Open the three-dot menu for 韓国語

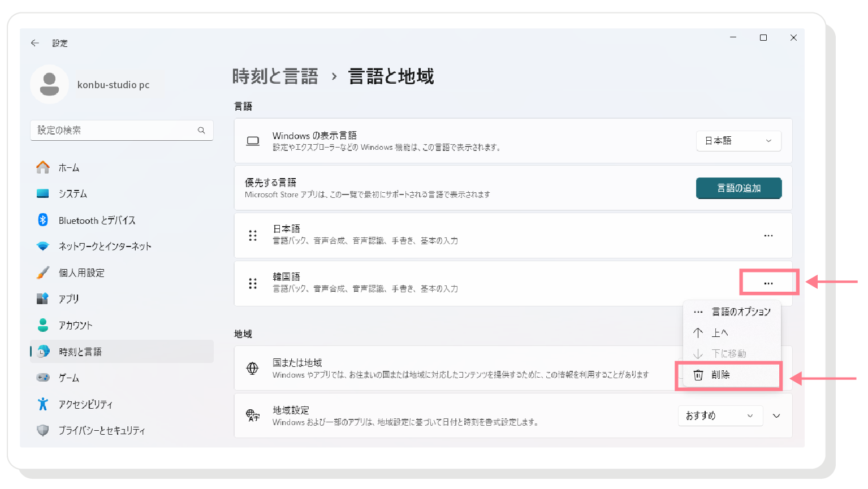[x=768, y=282]
